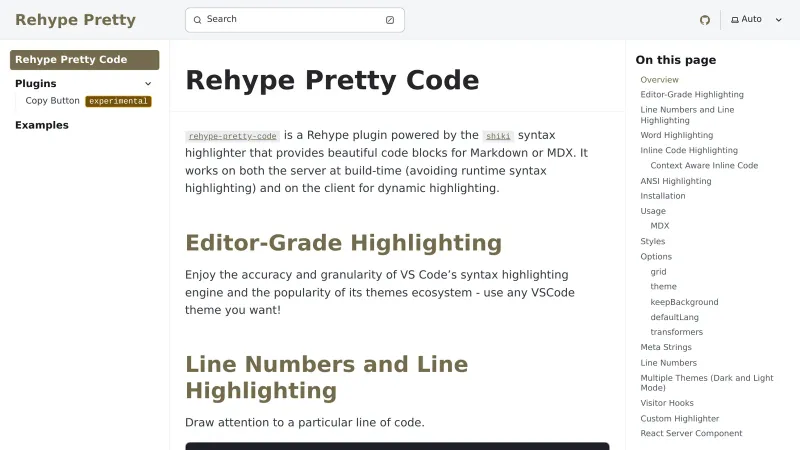Go to keepBackground option entry
Image resolution: width=800 pixels, height=450 pixels.
tap(684, 302)
